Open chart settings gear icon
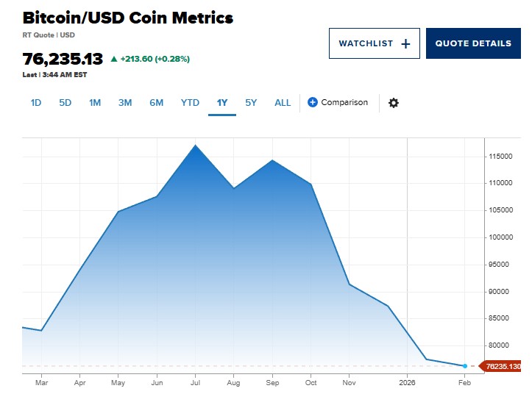The height and width of the screenshot is (405, 532). point(394,103)
